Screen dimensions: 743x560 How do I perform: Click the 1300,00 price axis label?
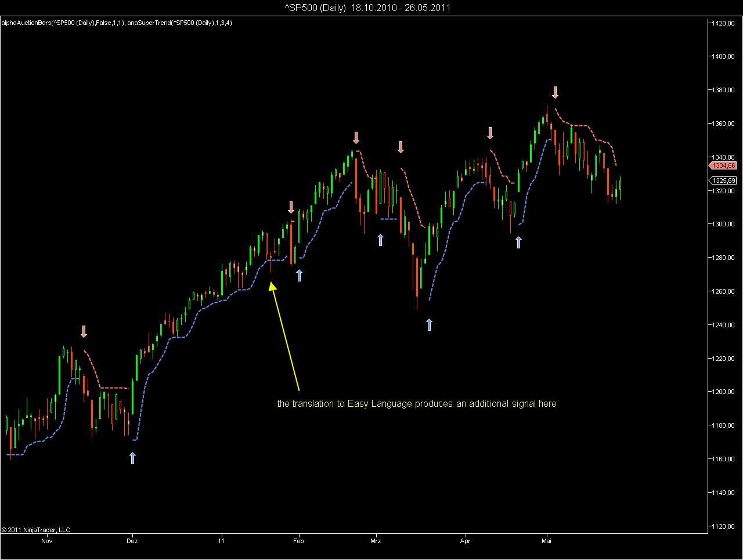pyautogui.click(x=723, y=225)
